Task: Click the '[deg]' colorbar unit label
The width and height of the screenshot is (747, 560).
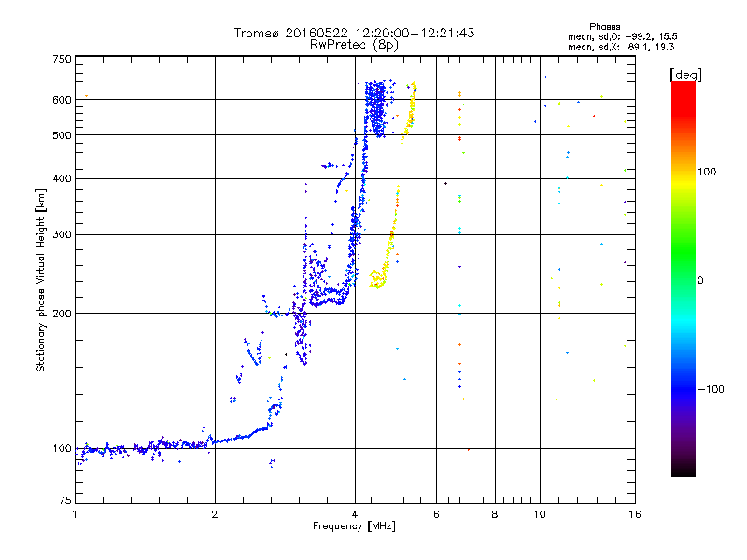Action: [685, 75]
